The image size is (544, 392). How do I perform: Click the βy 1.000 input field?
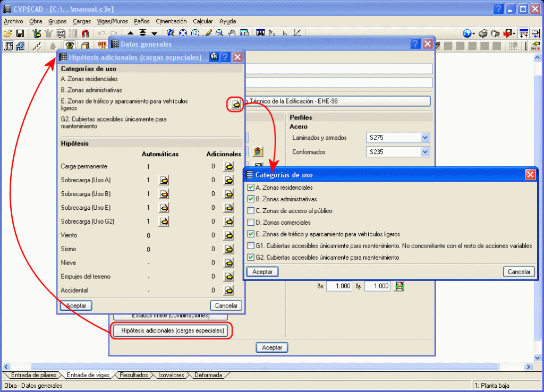pyautogui.click(x=378, y=286)
